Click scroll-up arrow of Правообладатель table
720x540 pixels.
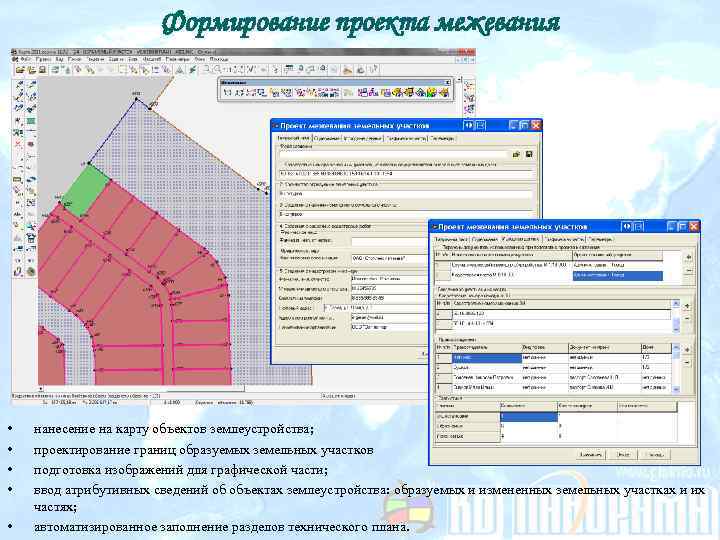(675, 348)
